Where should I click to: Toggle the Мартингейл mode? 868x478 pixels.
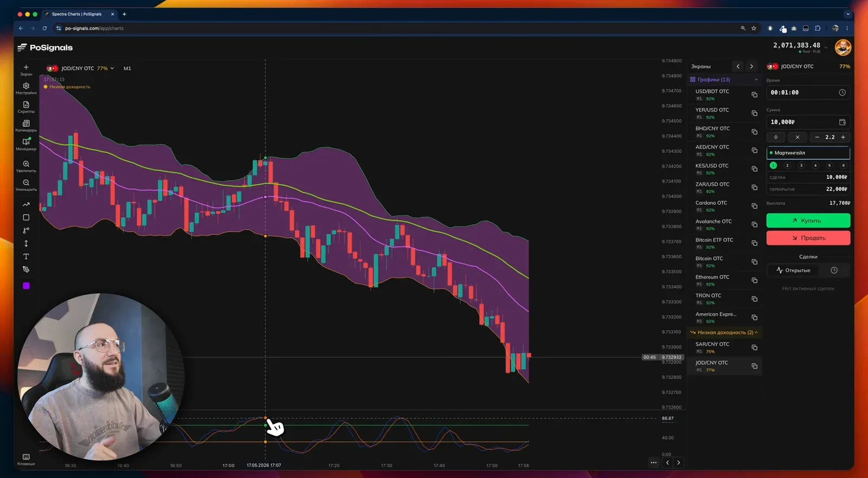tap(808, 153)
